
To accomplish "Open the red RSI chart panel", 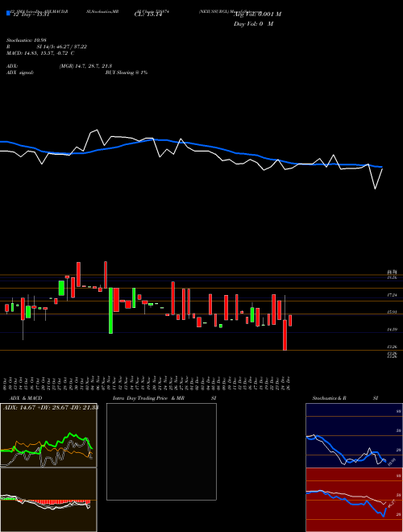I will [354, 500].
